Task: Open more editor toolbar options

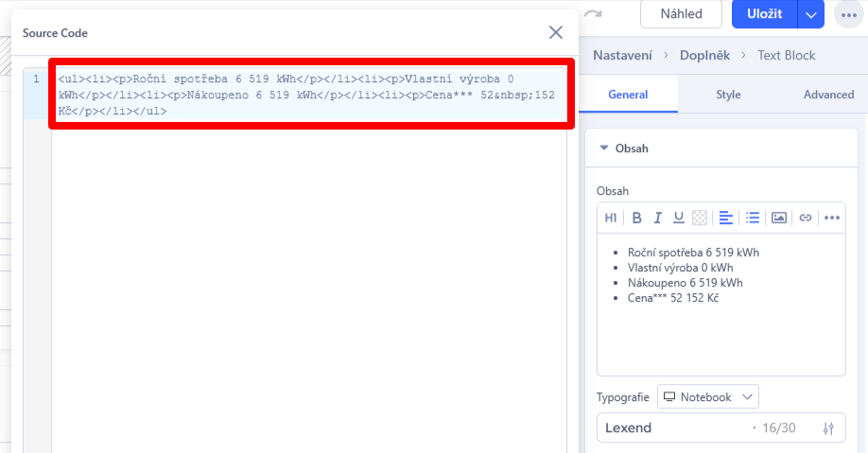Action: (x=831, y=218)
